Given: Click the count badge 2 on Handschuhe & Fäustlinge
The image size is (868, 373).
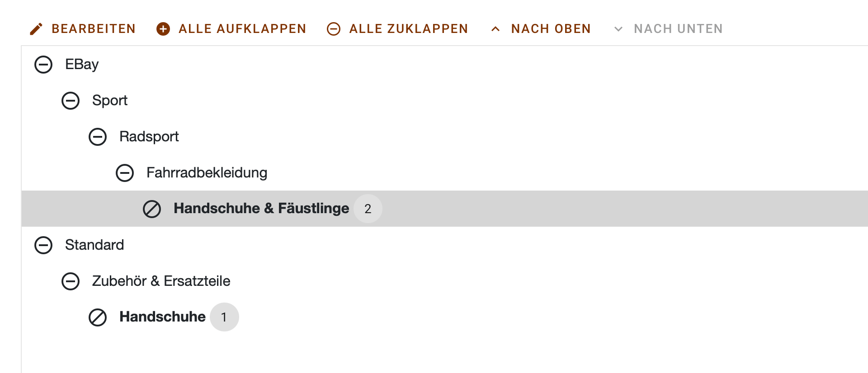Looking at the screenshot, I should coord(368,209).
